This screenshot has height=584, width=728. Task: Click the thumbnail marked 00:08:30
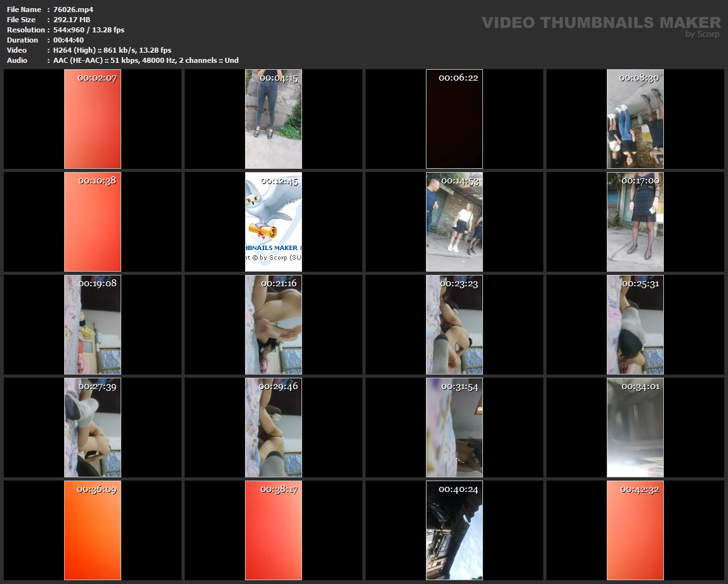click(635, 119)
